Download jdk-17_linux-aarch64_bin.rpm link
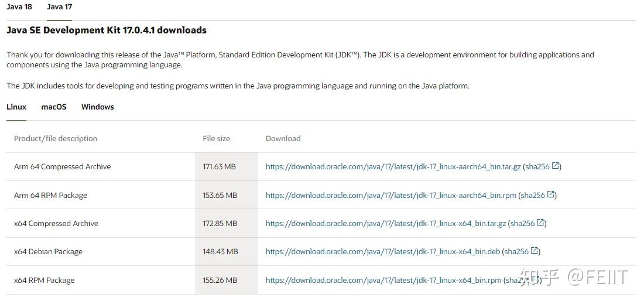 (391, 196)
